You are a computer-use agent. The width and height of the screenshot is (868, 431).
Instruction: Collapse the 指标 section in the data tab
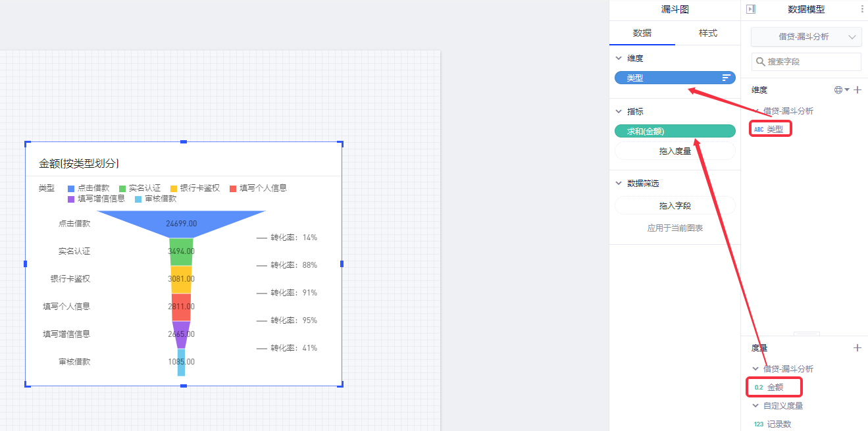click(x=619, y=112)
